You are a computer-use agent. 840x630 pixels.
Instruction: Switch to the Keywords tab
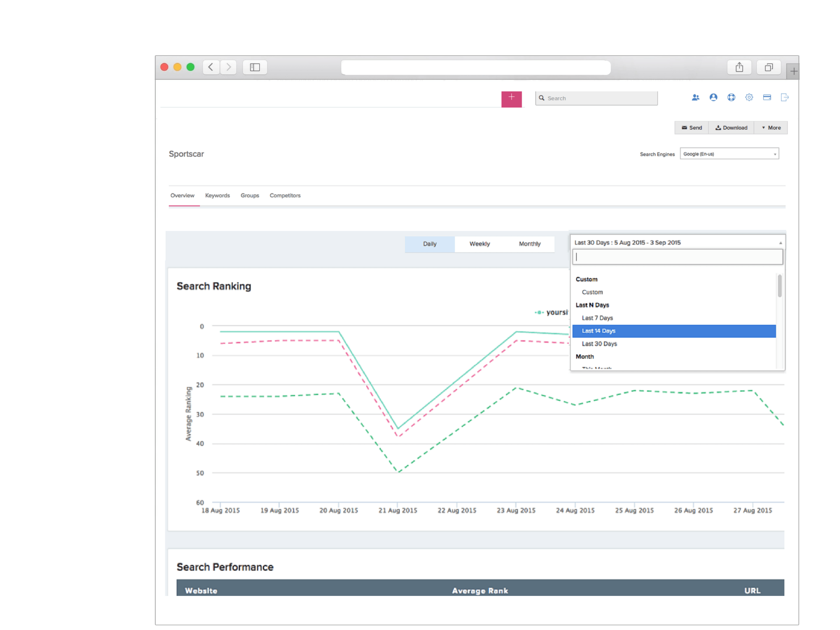click(x=217, y=195)
